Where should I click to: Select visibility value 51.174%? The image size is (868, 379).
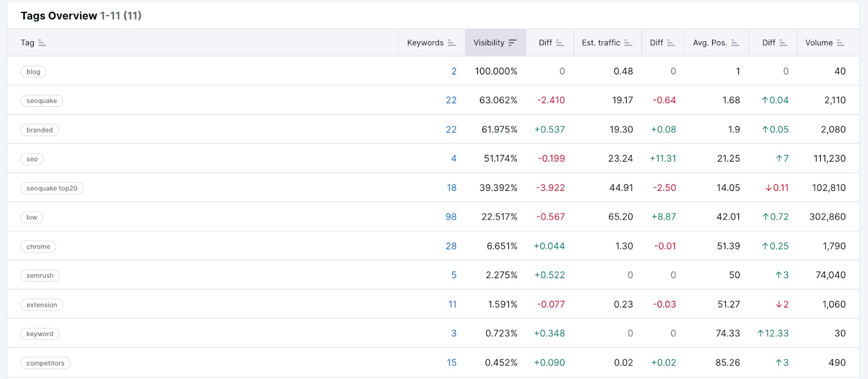pos(501,158)
